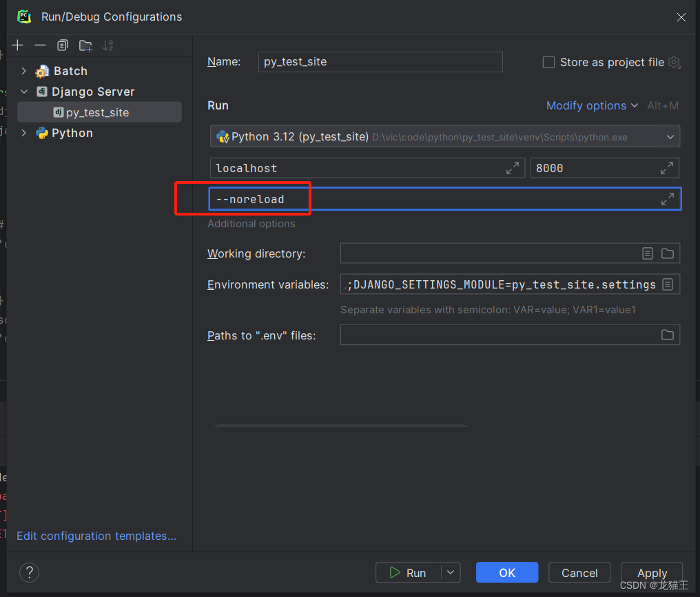Browse for a working directory folder
The width and height of the screenshot is (700, 597).
(x=667, y=253)
